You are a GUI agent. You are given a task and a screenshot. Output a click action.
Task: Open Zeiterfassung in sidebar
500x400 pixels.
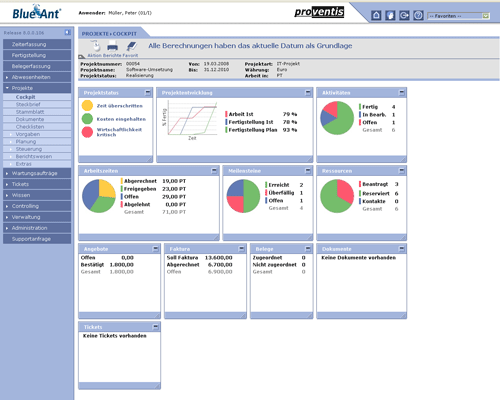click(x=37, y=44)
